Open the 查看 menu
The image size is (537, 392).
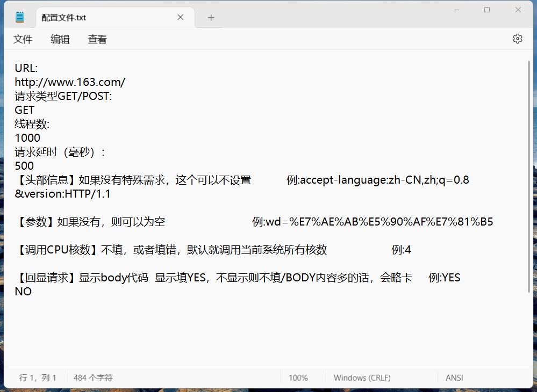(97, 39)
